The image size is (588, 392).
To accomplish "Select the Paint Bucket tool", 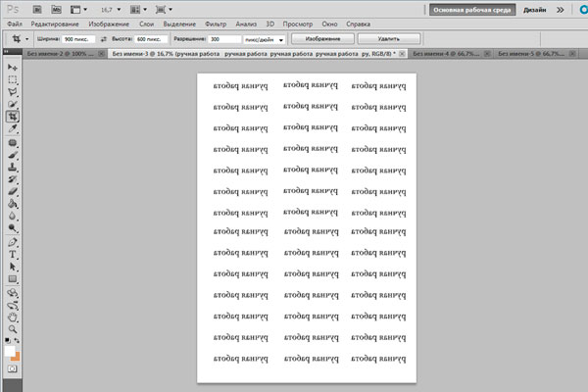I will pyautogui.click(x=13, y=204).
